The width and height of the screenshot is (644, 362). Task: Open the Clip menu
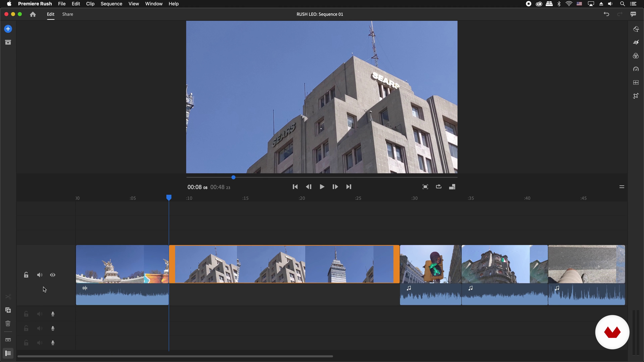(x=90, y=4)
